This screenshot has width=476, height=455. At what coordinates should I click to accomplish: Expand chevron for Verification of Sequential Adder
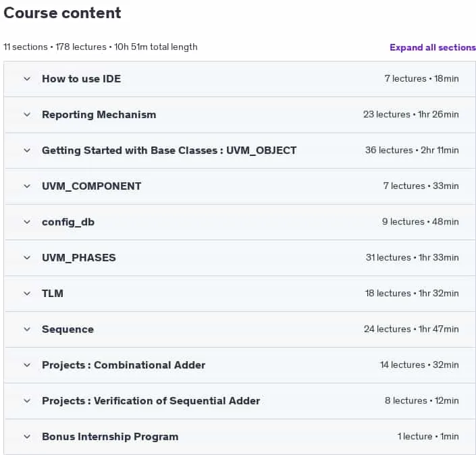coord(27,401)
